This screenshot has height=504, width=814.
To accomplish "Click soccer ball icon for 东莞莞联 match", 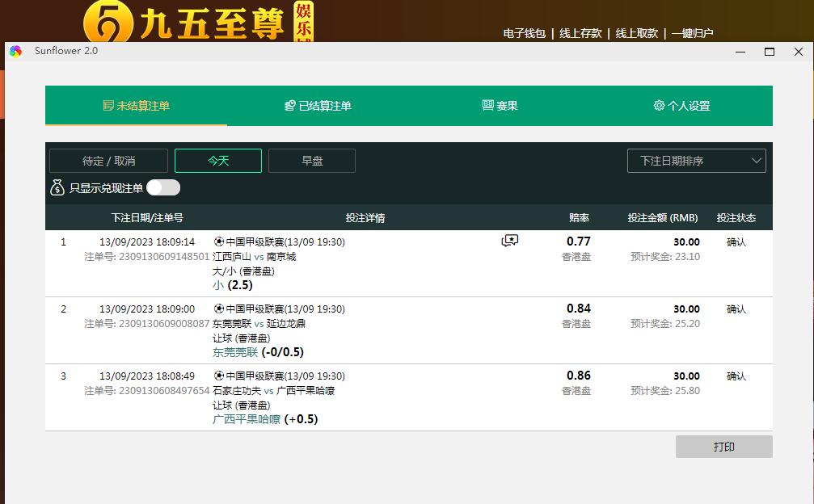I will [218, 309].
